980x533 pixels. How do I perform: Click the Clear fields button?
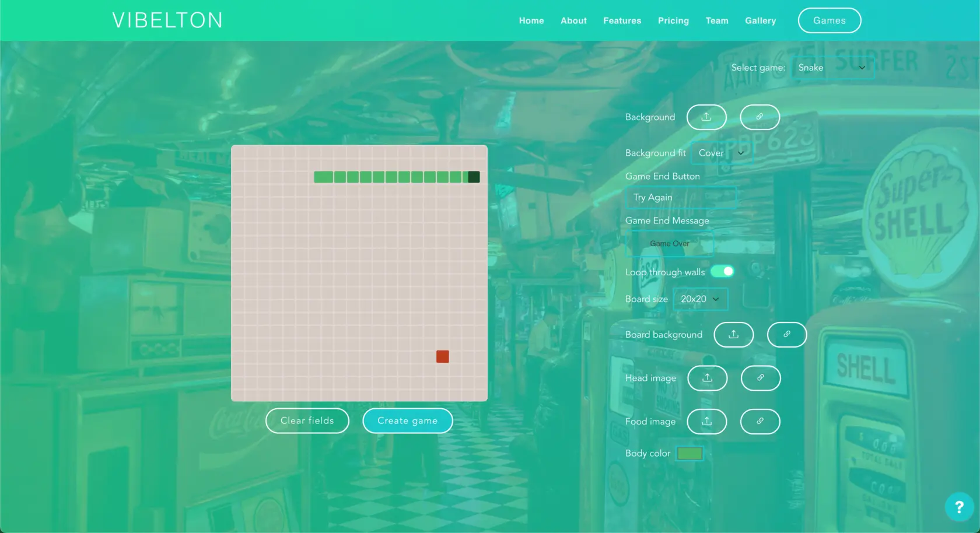tap(307, 421)
